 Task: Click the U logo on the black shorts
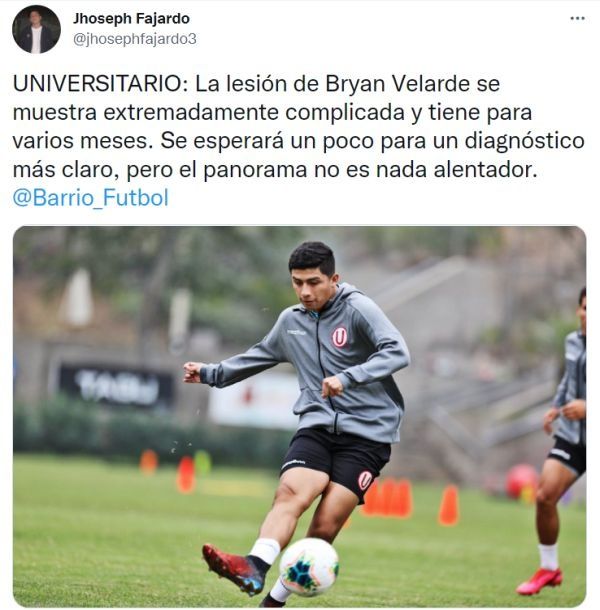(x=365, y=481)
